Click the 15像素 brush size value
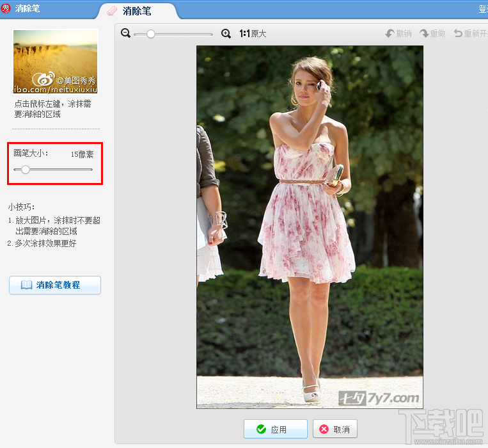Screen dimensions: 488x448 coord(82,154)
